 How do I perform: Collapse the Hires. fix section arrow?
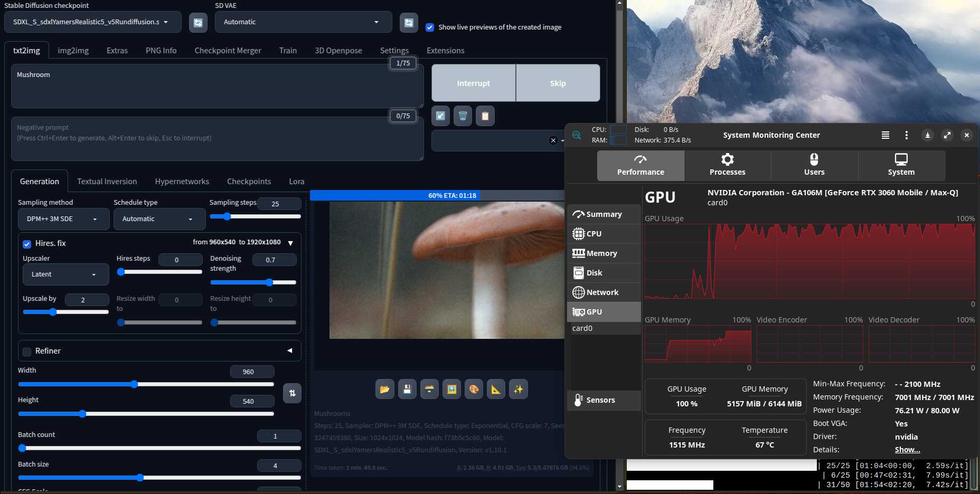(x=290, y=243)
